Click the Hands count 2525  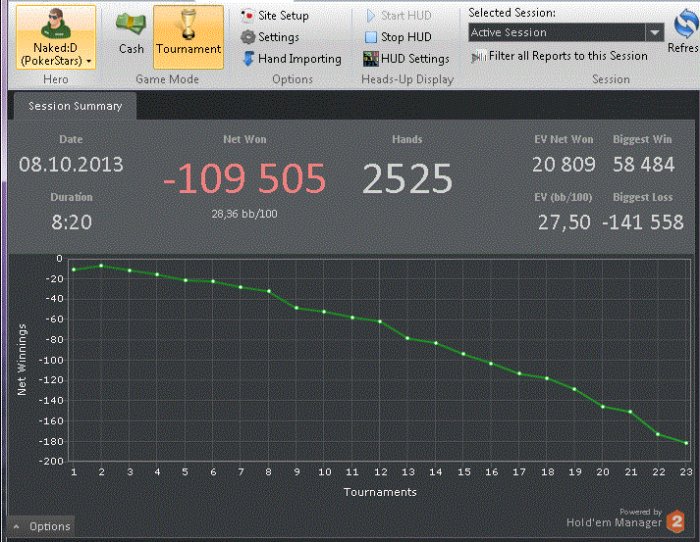pos(407,179)
